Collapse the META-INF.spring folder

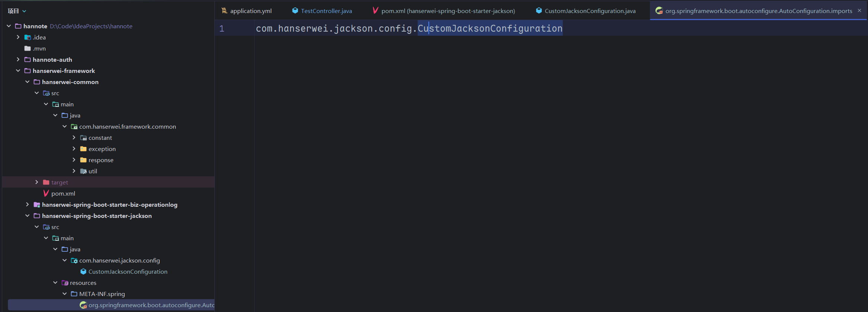(x=64, y=294)
